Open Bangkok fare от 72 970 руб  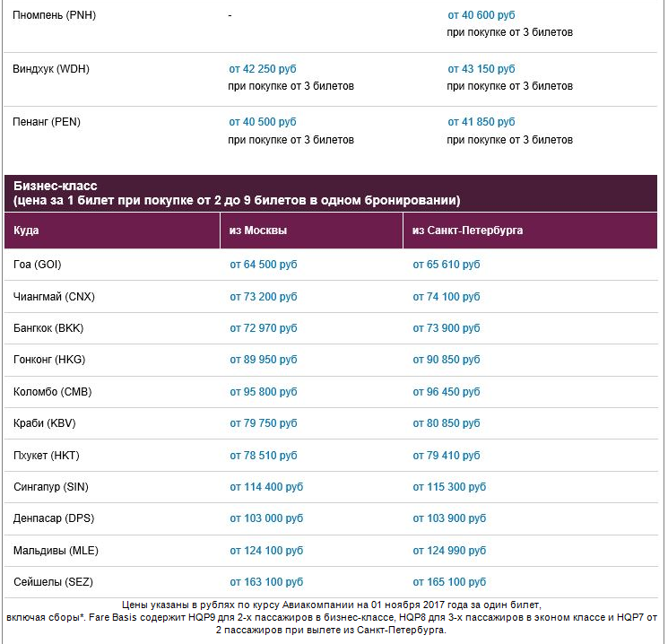point(264,328)
